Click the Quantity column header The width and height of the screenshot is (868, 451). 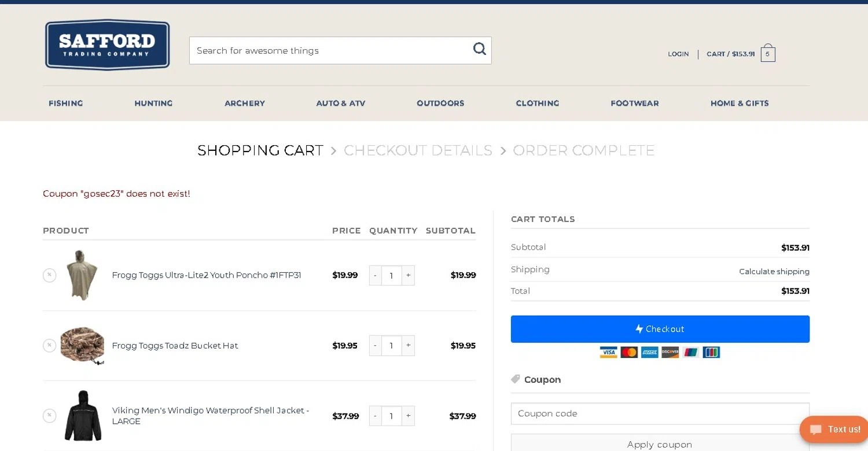click(393, 231)
